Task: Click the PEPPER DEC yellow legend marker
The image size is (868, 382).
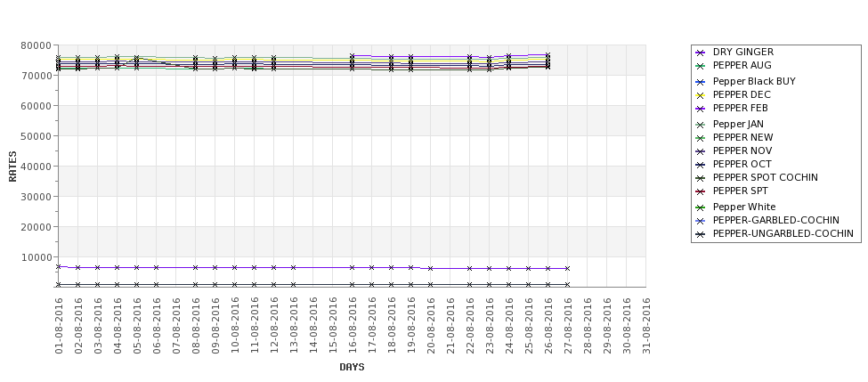Action: pos(701,95)
